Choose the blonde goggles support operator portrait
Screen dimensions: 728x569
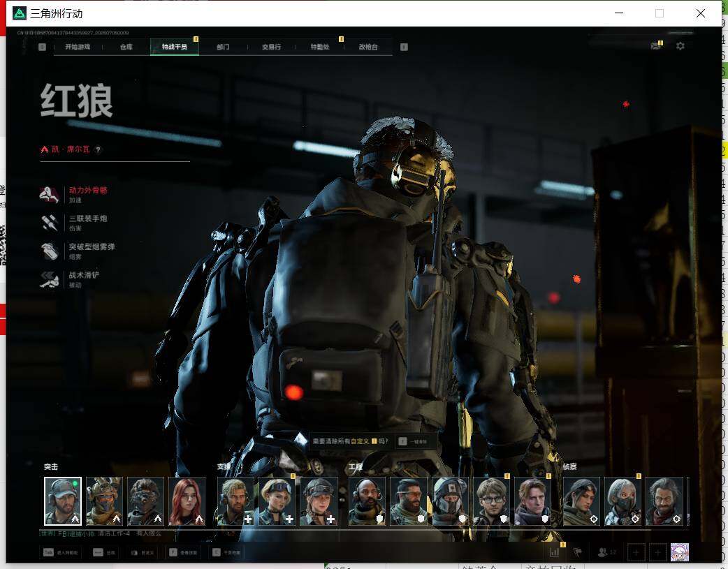277,501
